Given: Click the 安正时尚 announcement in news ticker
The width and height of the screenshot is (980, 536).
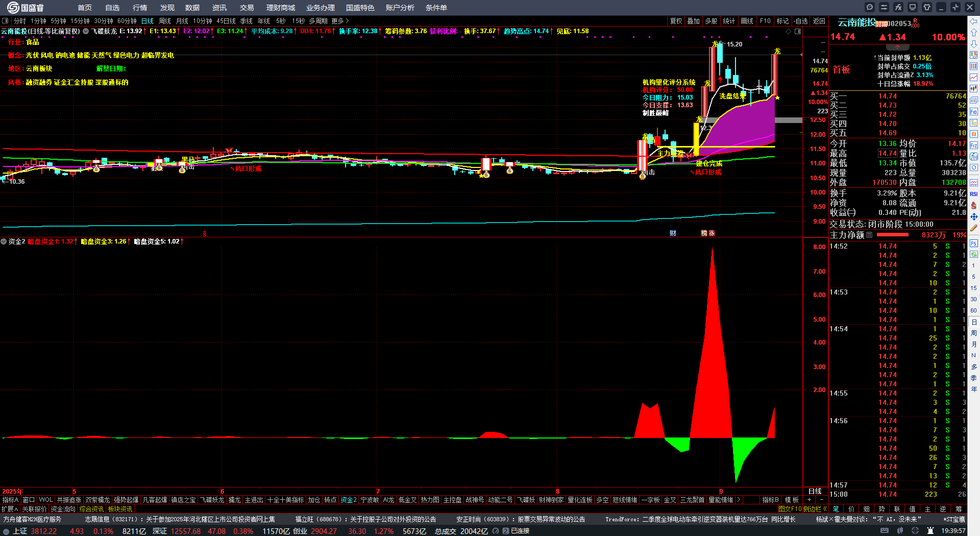Looking at the screenshot, I should point(521,519).
